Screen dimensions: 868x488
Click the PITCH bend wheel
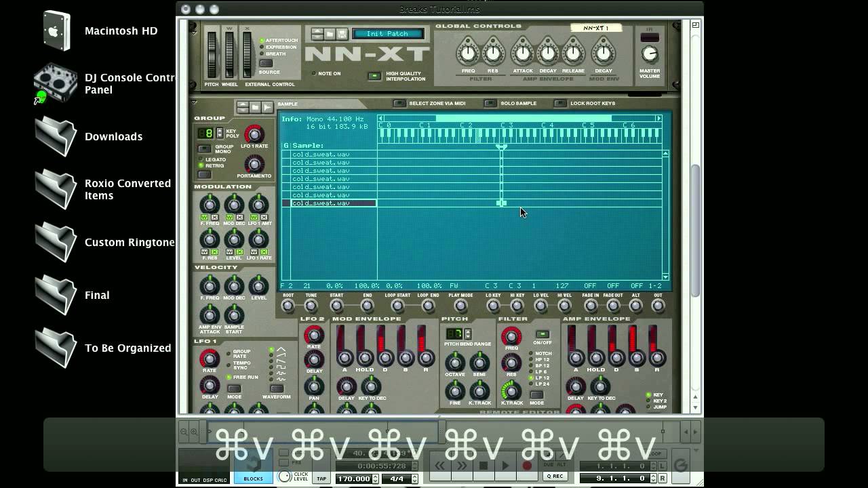(x=212, y=54)
